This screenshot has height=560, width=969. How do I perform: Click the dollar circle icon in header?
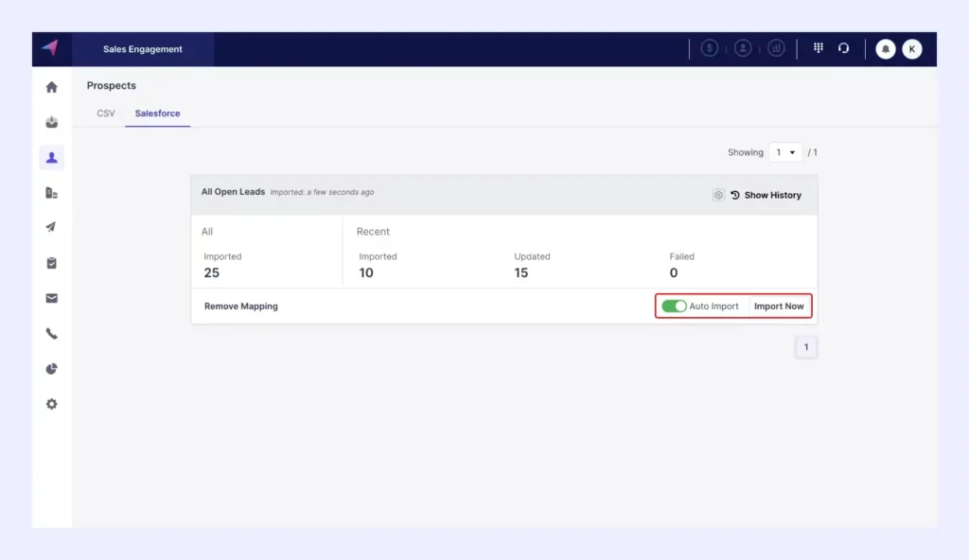[710, 48]
